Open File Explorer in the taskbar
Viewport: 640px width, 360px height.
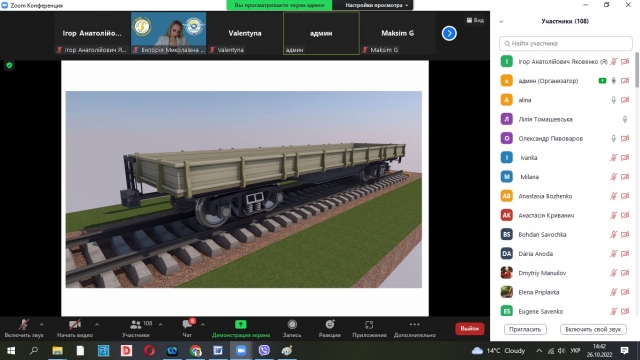pos(57,351)
